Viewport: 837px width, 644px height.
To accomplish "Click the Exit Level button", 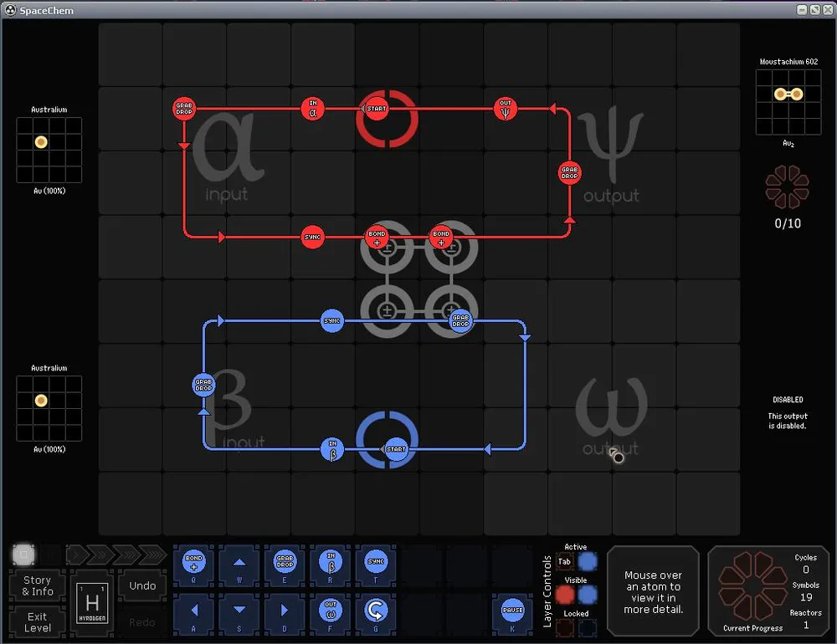I will coord(37,622).
